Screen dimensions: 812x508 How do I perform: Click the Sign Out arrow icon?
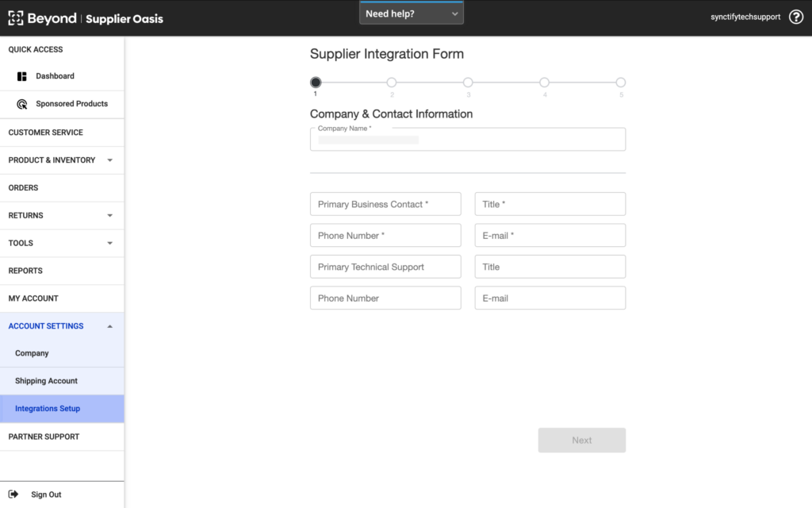pyautogui.click(x=13, y=494)
